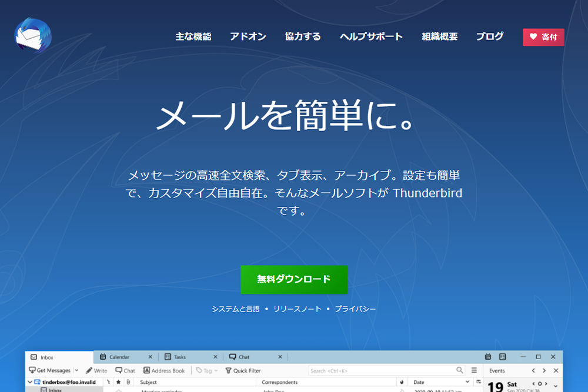Open the Address Book
The image size is (588, 392).
pyautogui.click(x=164, y=371)
